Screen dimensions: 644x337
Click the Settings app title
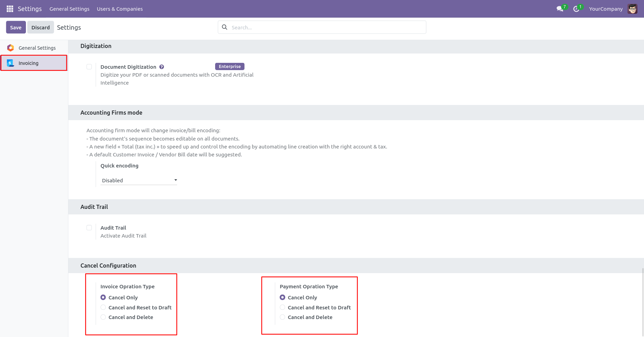30,9
